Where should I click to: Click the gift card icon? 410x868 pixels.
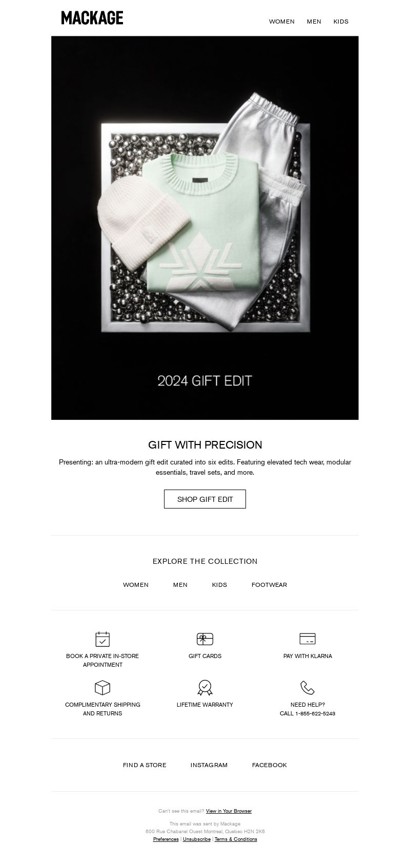pyautogui.click(x=205, y=639)
